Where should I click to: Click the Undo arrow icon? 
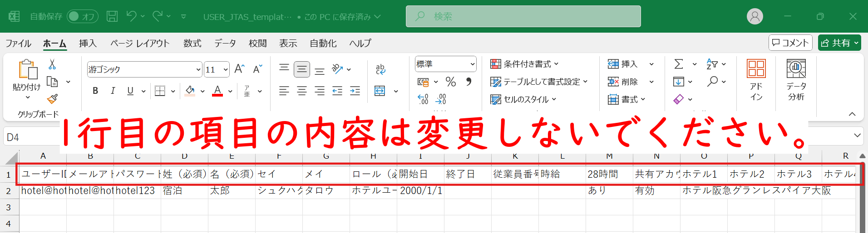tap(131, 16)
